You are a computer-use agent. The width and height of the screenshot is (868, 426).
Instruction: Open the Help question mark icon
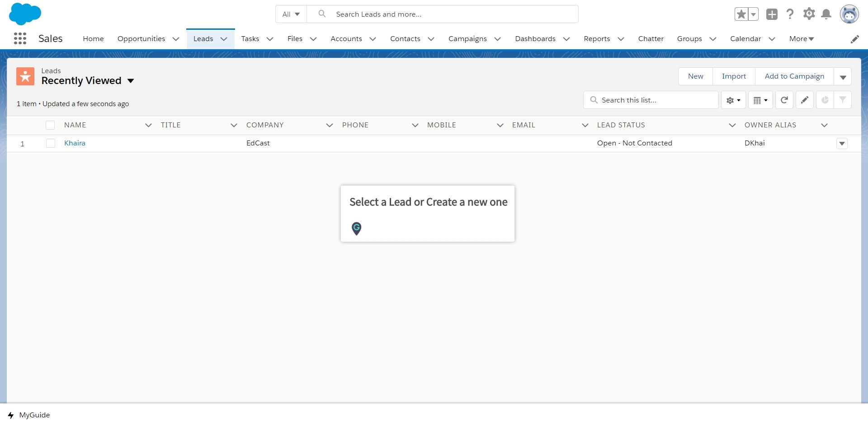[790, 14]
